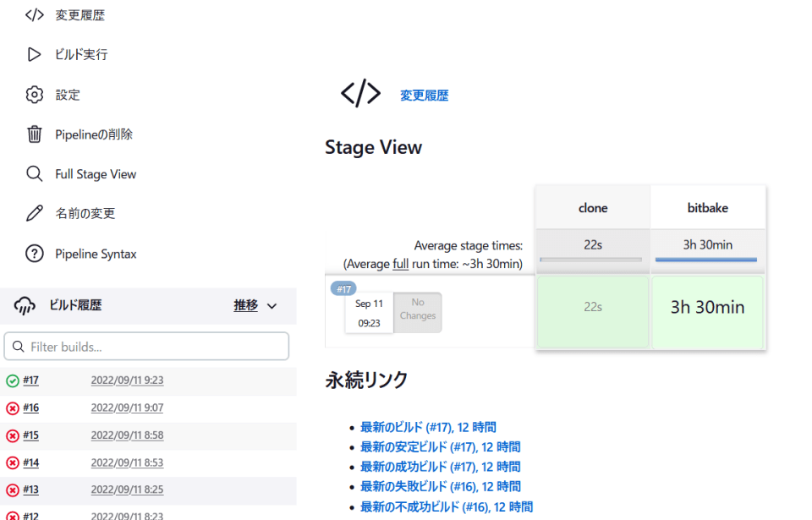Click the bitbake average time progress bar
Viewport: 812px width, 520px height.
(x=707, y=260)
